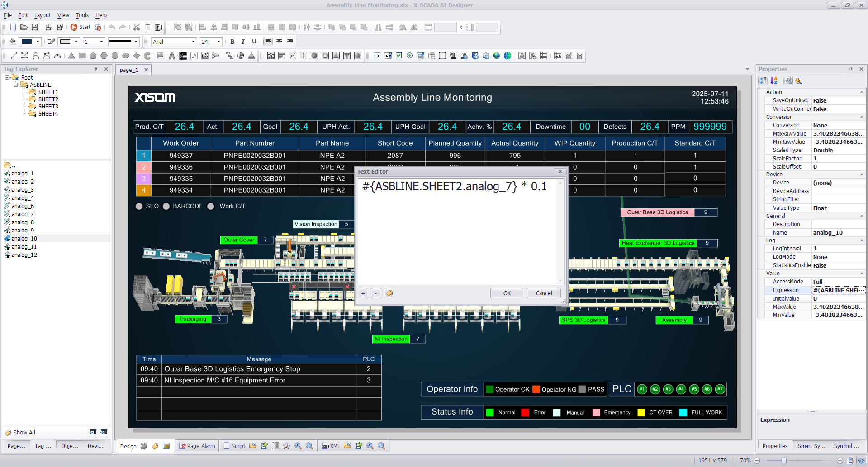Collapse the Conversion property section
868x467 pixels.
click(x=862, y=117)
